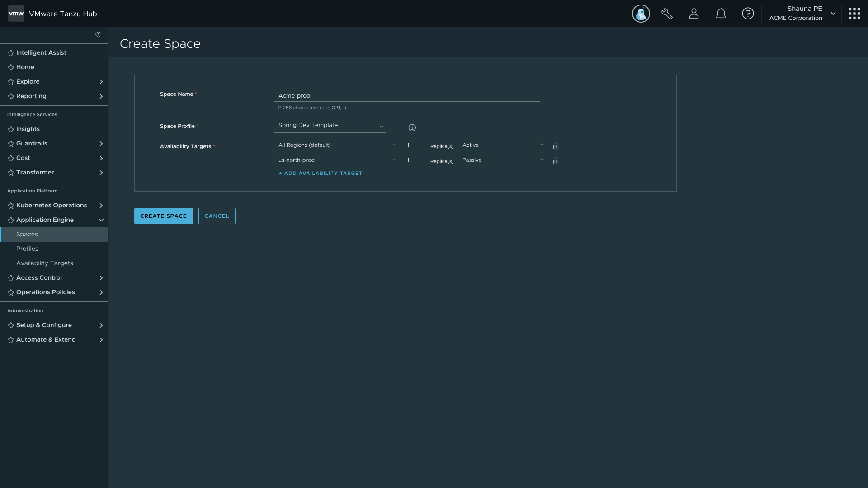Favorite Application Engine with star icon
Image resolution: width=868 pixels, height=488 pixels.
[x=11, y=220]
